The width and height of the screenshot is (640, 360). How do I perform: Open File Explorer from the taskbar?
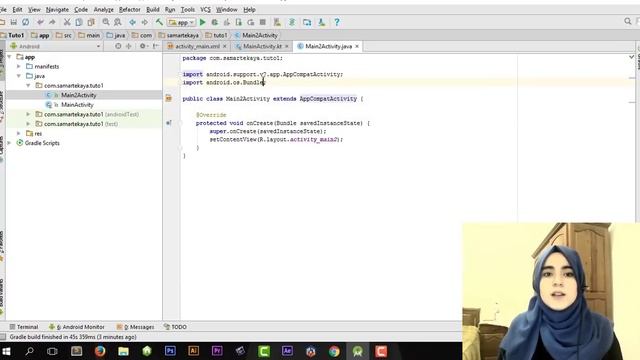[x=123, y=351]
